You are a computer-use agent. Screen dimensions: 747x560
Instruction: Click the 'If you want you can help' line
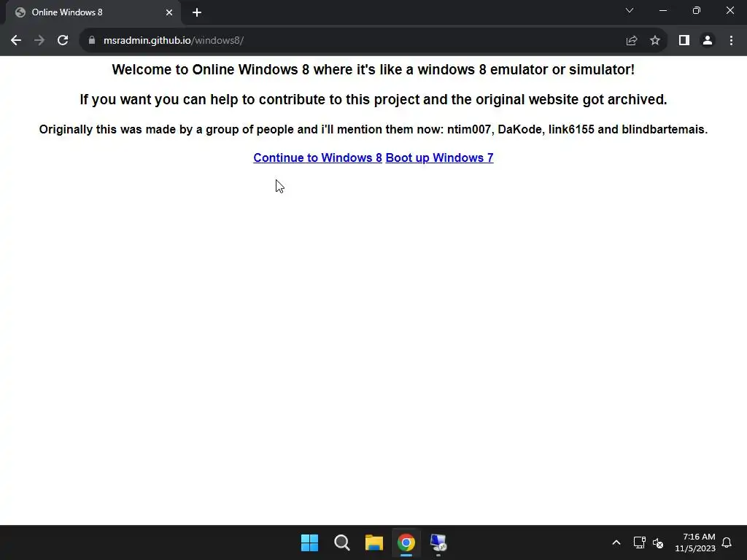click(x=373, y=99)
